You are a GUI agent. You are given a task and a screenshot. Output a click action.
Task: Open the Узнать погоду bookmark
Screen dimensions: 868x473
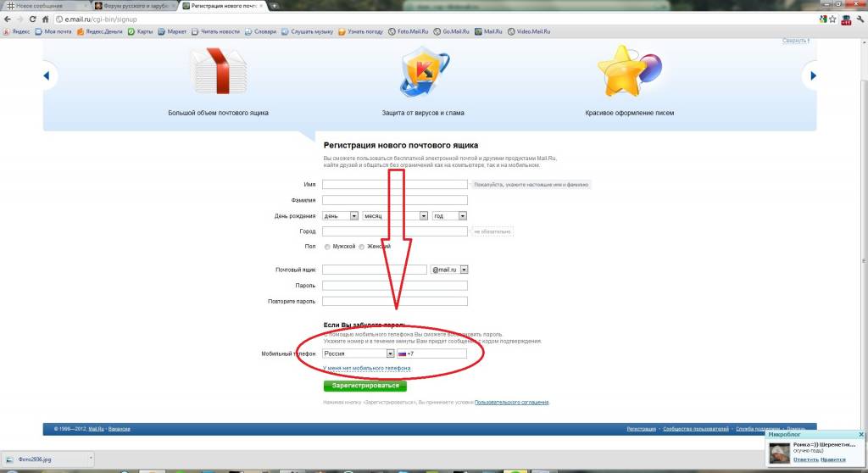(360, 31)
